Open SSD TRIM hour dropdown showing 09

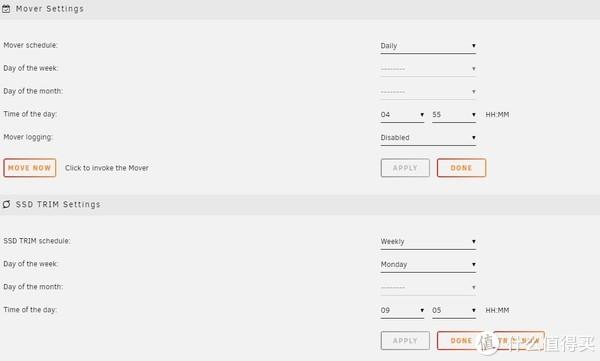(x=402, y=310)
